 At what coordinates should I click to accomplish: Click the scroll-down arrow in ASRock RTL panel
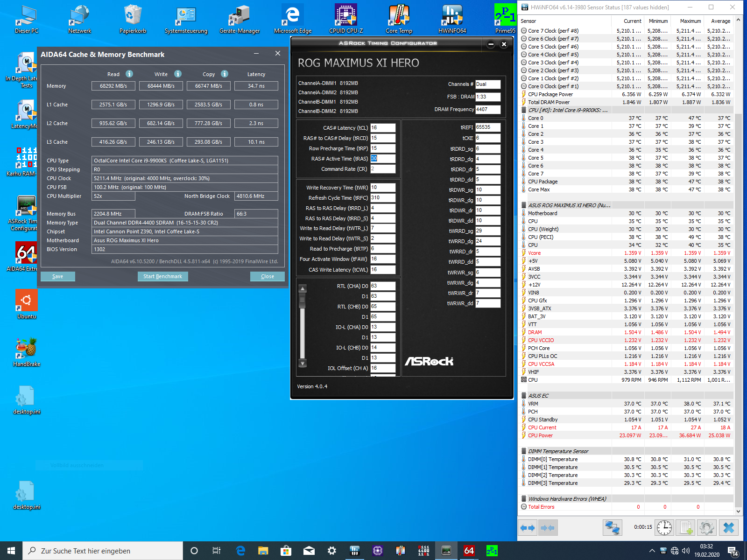pyautogui.click(x=303, y=364)
